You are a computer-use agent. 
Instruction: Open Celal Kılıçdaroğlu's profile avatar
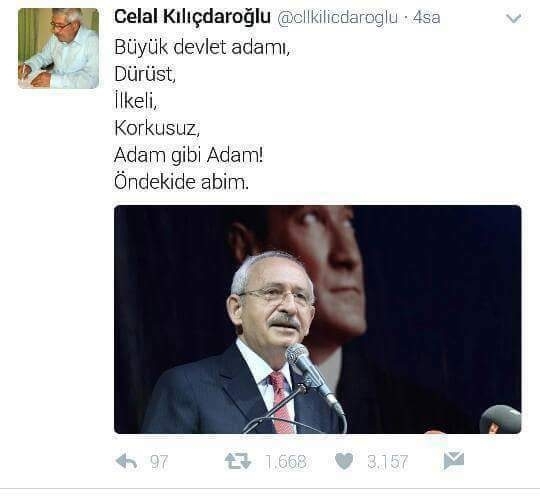click(x=59, y=49)
